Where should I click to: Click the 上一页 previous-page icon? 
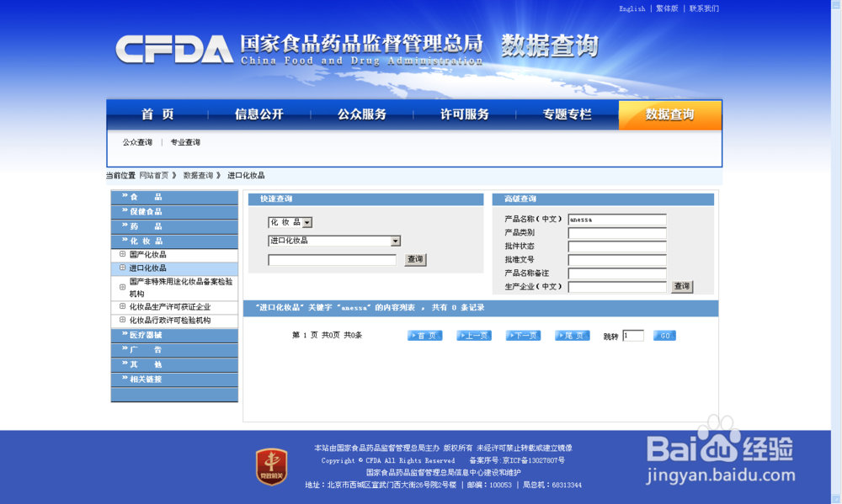click(474, 335)
